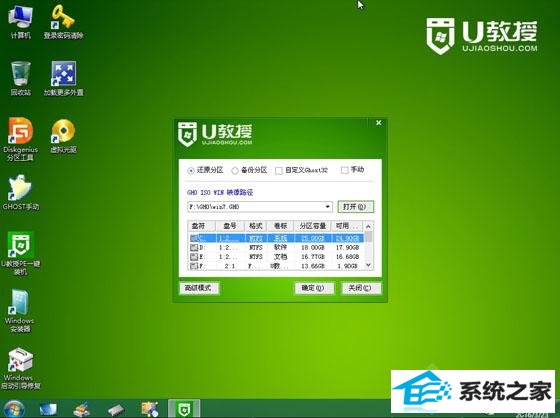560x418 pixels.
Task: Launch the GHOST手动 ghost icon
Action: 20,192
